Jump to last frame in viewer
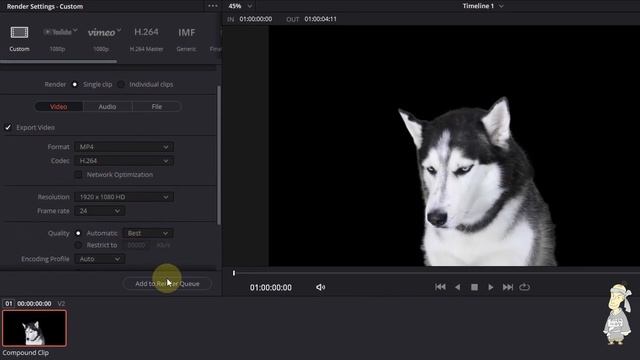This screenshot has height=360, width=640. 508,287
